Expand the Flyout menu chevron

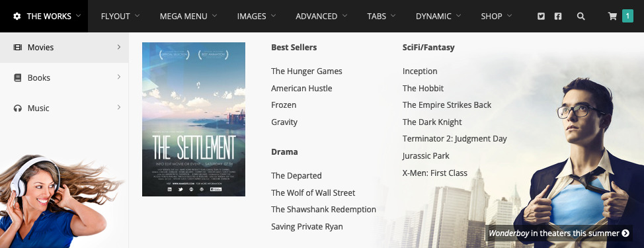[137, 16]
